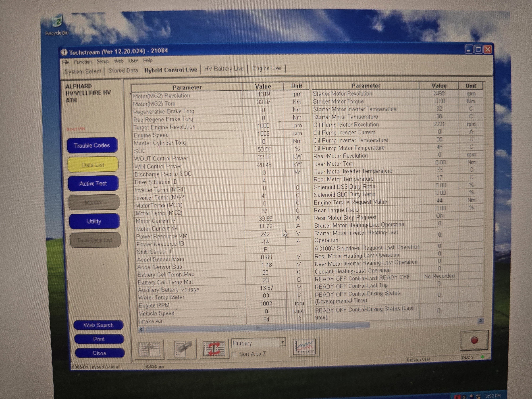Click the left Value column header
The image size is (532, 399).
[263, 86]
